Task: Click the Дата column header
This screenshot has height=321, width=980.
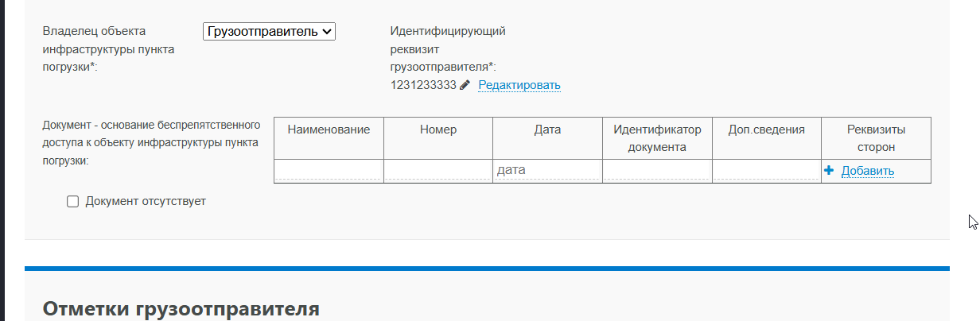Action: (x=547, y=130)
